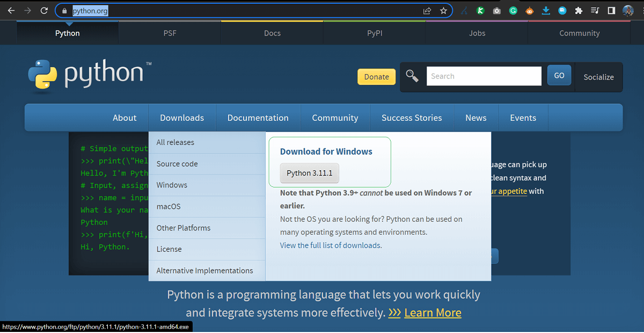Open Other Platforms in Downloads menu
644x333 pixels.
(207, 228)
